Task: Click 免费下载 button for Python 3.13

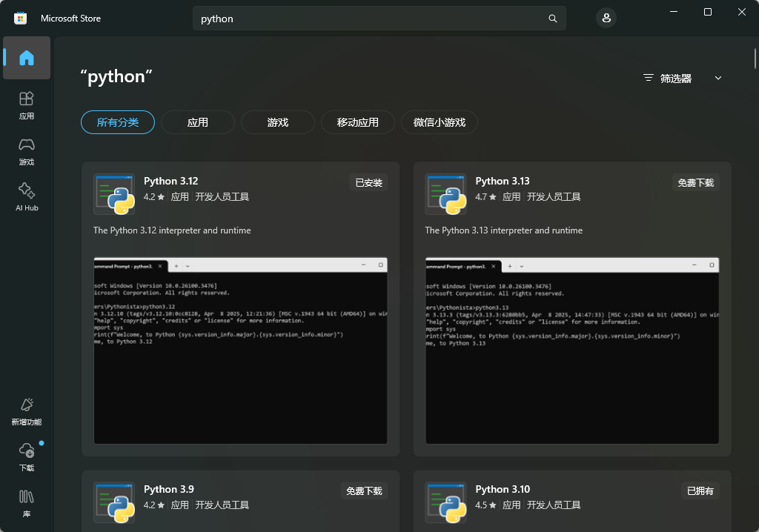Action: 695,182
